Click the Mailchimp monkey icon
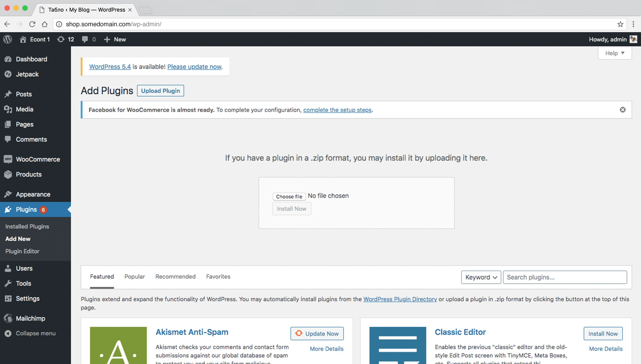The width and height of the screenshot is (641, 364). pos(8,318)
